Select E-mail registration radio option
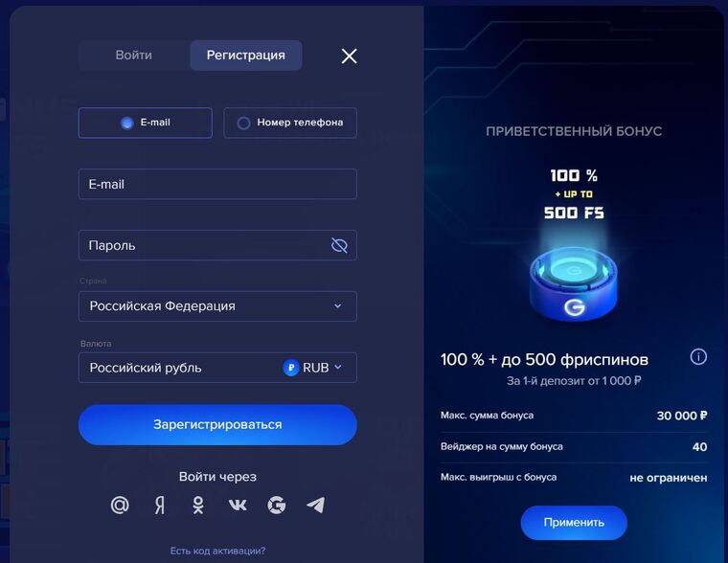 point(146,123)
